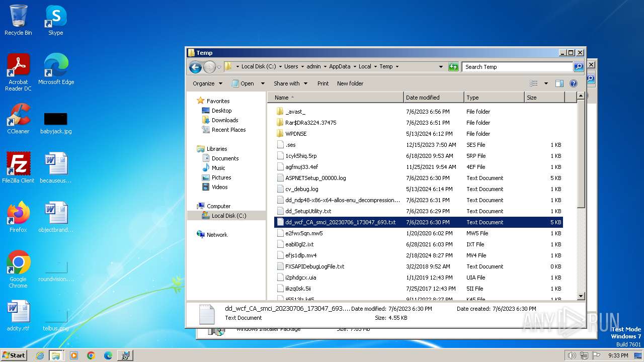The width and height of the screenshot is (644, 362).
Task: Sort files by Size column
Action: pyautogui.click(x=544, y=98)
